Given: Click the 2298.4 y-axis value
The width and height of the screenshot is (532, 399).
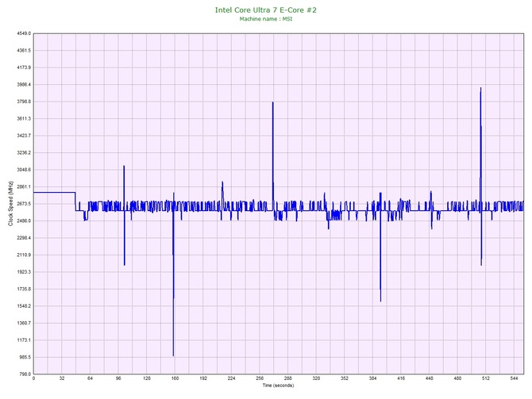Looking at the screenshot, I should [x=24, y=238].
